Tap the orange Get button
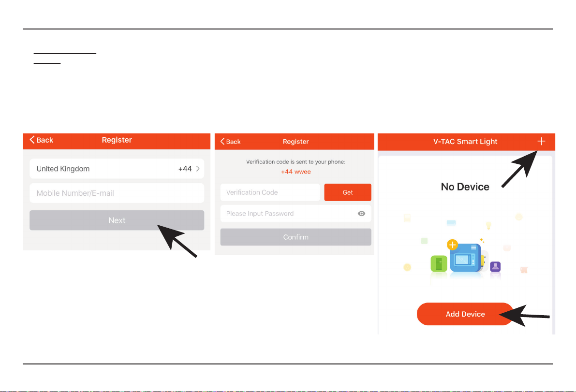This screenshot has width=576, height=392. pos(348,192)
